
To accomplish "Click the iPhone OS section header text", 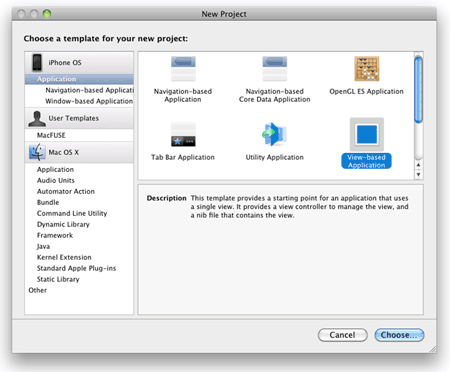I will [65, 63].
